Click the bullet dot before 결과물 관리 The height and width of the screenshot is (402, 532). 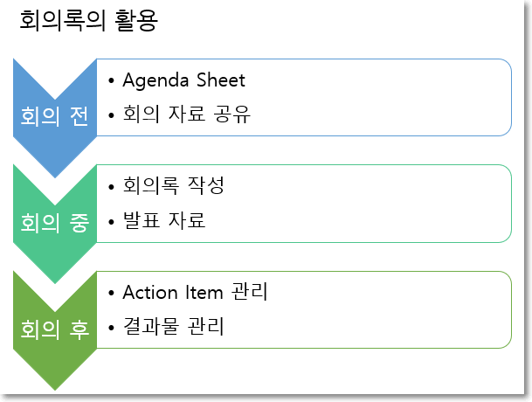click(x=111, y=328)
